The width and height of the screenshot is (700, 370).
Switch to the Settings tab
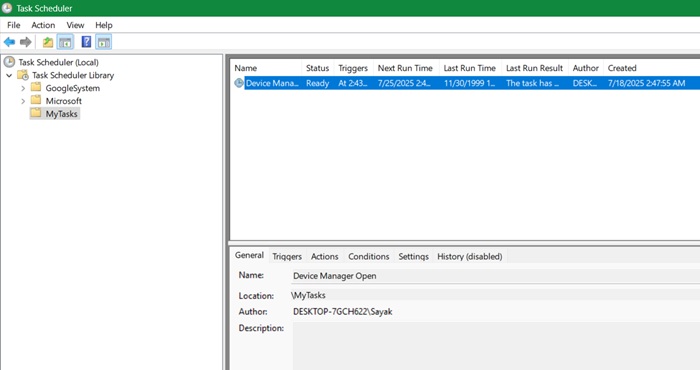413,257
